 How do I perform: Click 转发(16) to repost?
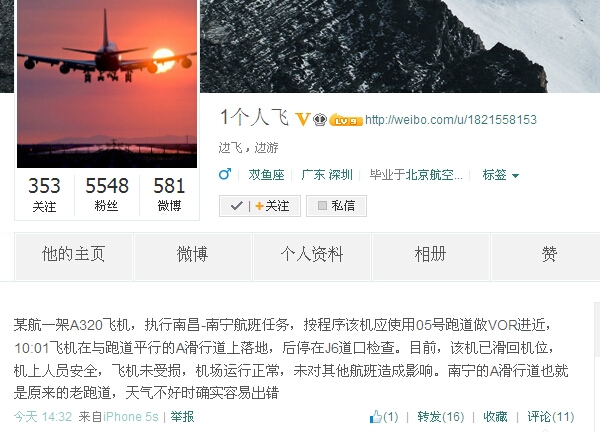pos(441,416)
